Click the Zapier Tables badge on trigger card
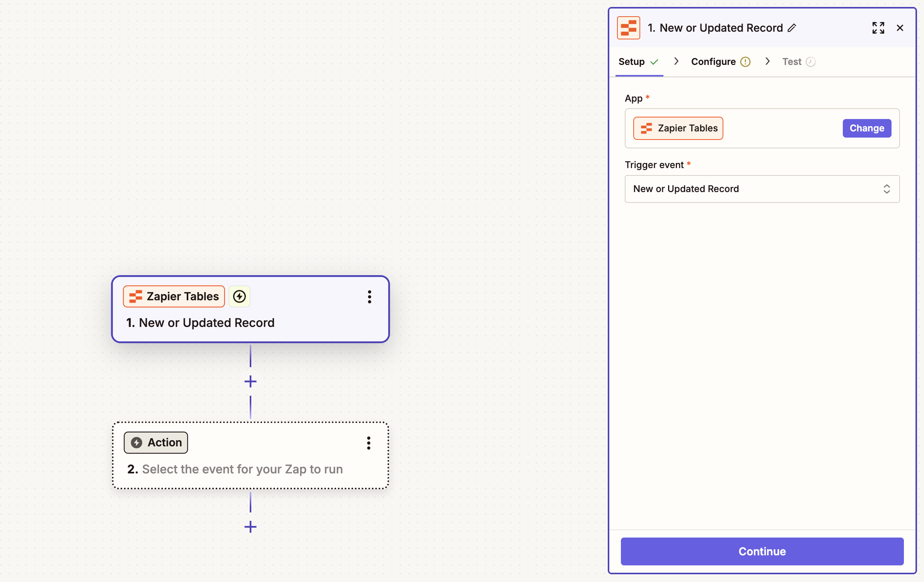The image size is (924, 582). [x=174, y=296]
